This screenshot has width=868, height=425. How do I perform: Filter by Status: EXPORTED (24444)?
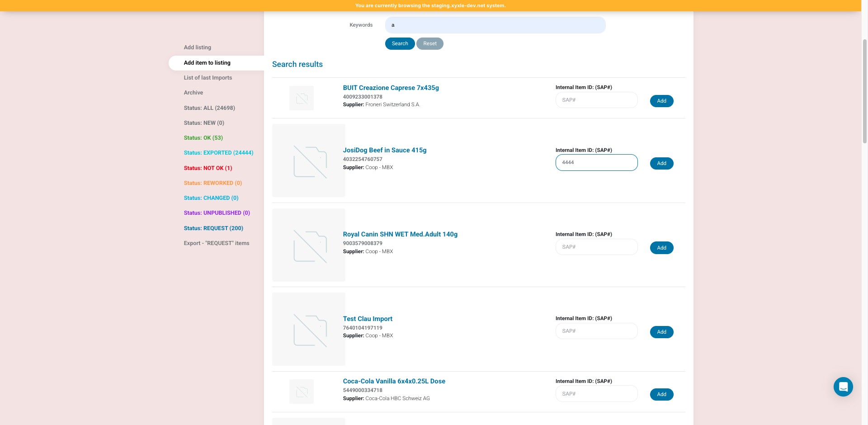tap(218, 153)
